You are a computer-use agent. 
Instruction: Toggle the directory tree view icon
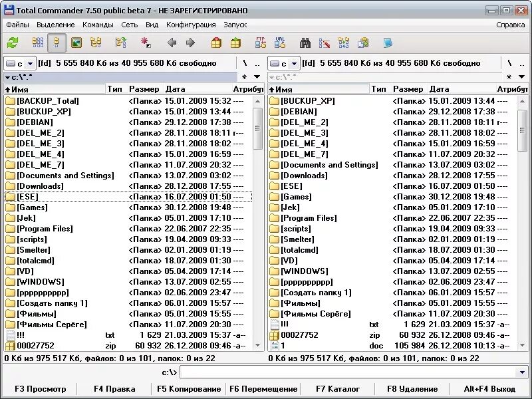point(96,43)
